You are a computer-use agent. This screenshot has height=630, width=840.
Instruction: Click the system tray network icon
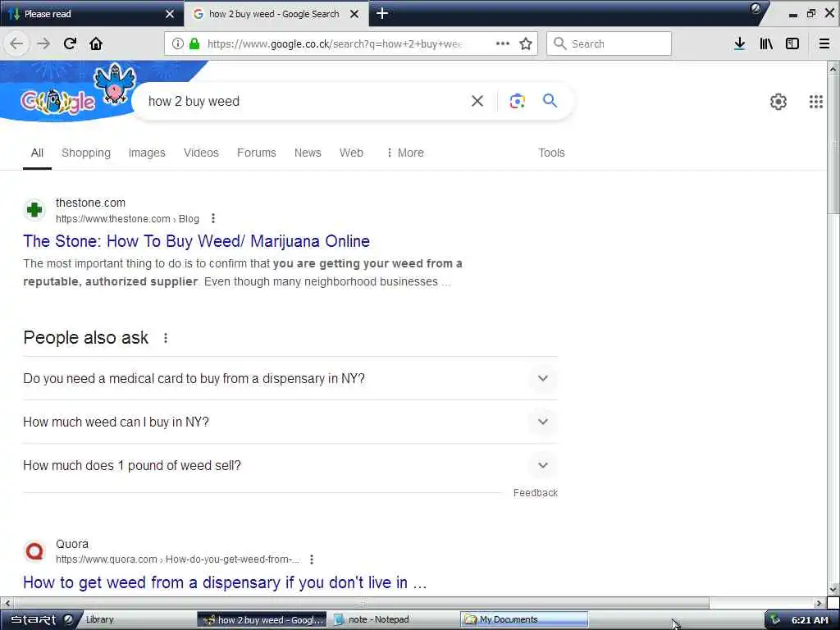(774, 619)
